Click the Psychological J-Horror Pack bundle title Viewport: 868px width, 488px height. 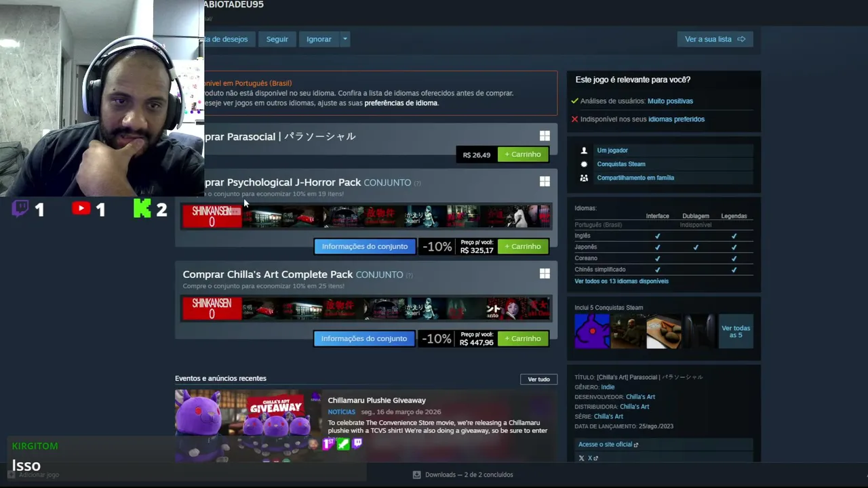[294, 182]
